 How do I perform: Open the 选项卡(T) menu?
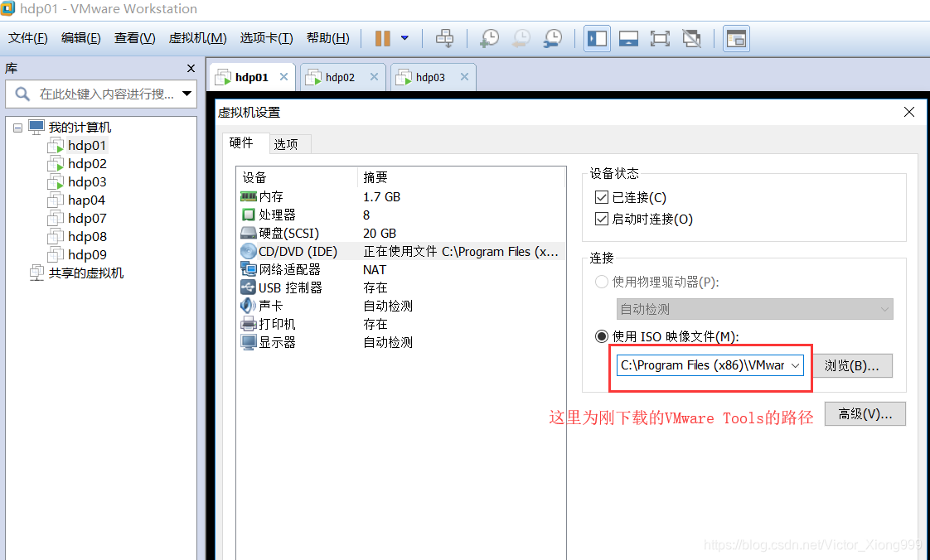266,38
